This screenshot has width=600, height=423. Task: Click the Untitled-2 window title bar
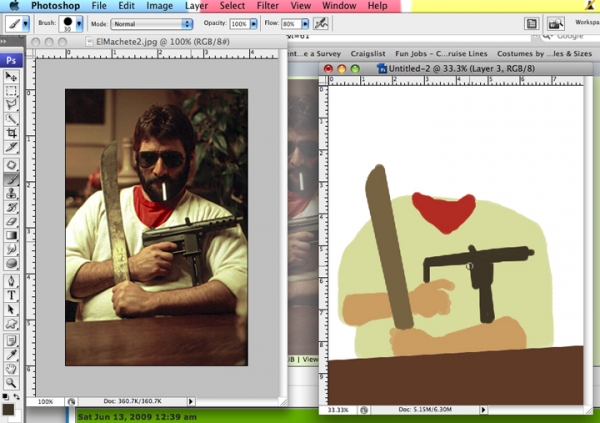click(455, 69)
